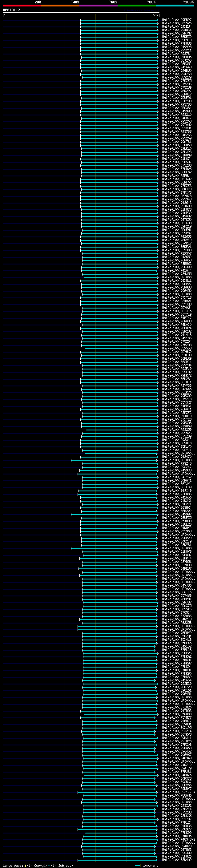
Task: Select hit label UniRef100_Q5K8Z6
Action: (x=177, y=856)
